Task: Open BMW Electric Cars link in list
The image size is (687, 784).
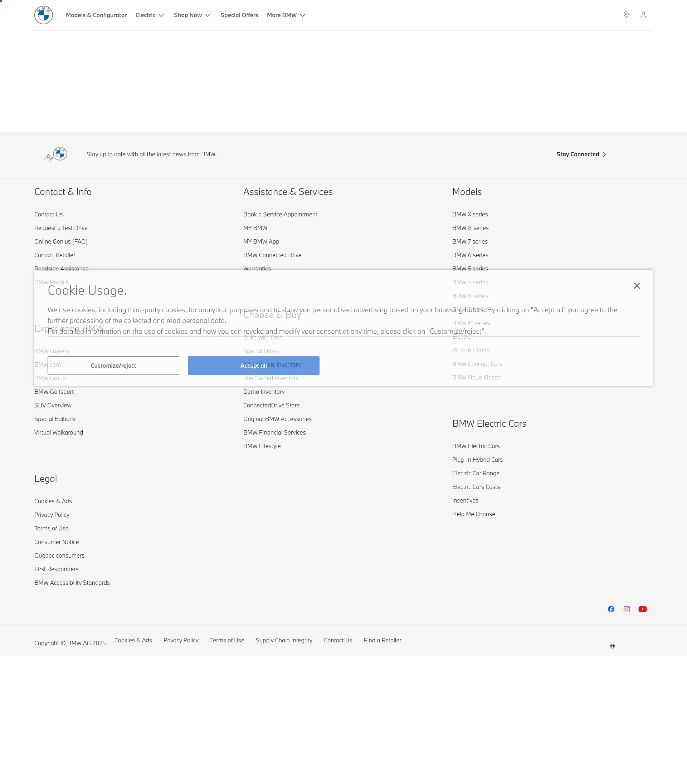Action: (x=476, y=446)
